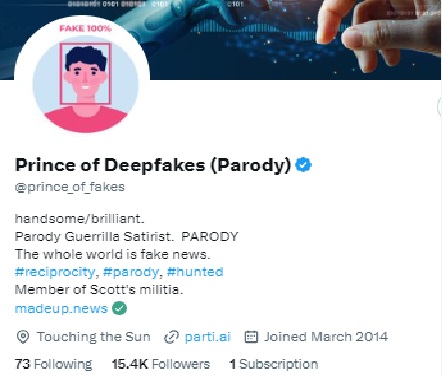The height and width of the screenshot is (376, 442).
Task: Click the Prince of Deepfakes display name
Action: 153,165
